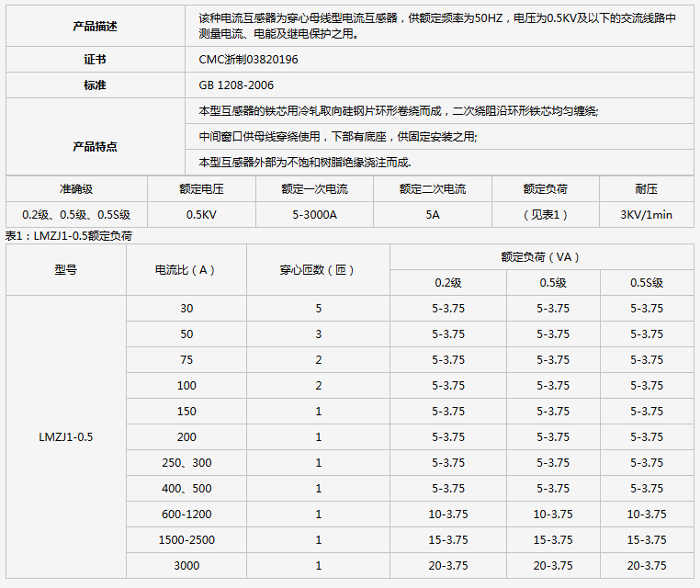
Task: Click certificate number CMC浙制03820196
Action: click(x=248, y=59)
